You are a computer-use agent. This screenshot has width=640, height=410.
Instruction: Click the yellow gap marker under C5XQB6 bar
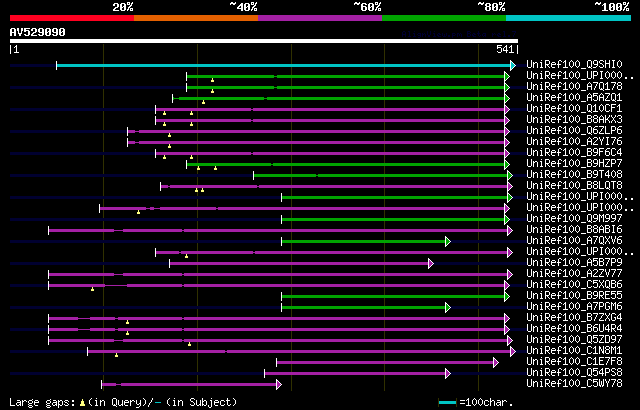(x=93, y=289)
